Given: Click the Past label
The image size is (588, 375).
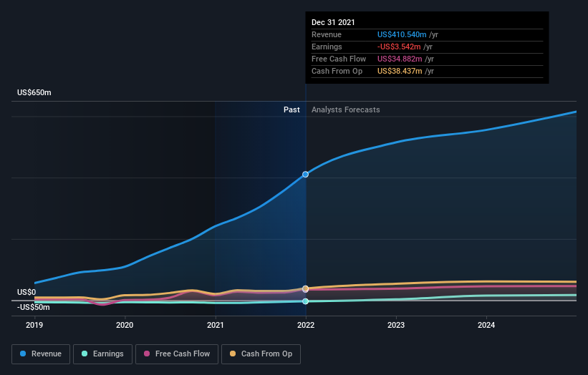Looking at the screenshot, I should [x=291, y=109].
